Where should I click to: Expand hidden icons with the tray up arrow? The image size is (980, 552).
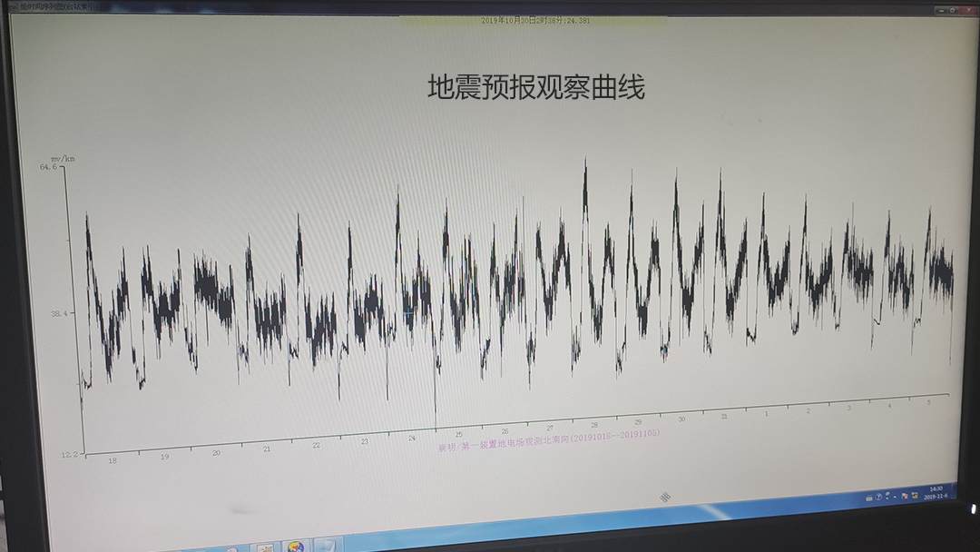tap(895, 497)
